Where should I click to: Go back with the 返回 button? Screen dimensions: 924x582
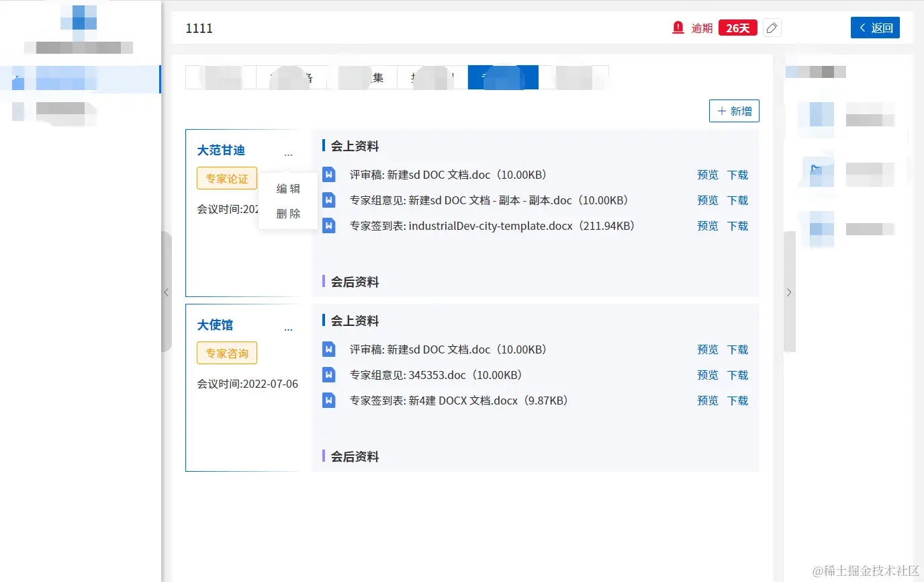click(x=875, y=28)
